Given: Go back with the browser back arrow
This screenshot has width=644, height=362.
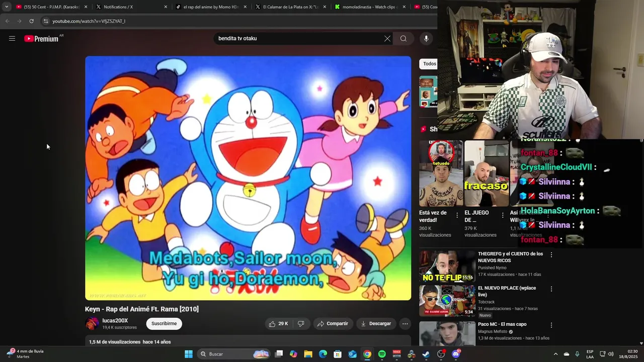Looking at the screenshot, I should click(x=7, y=21).
